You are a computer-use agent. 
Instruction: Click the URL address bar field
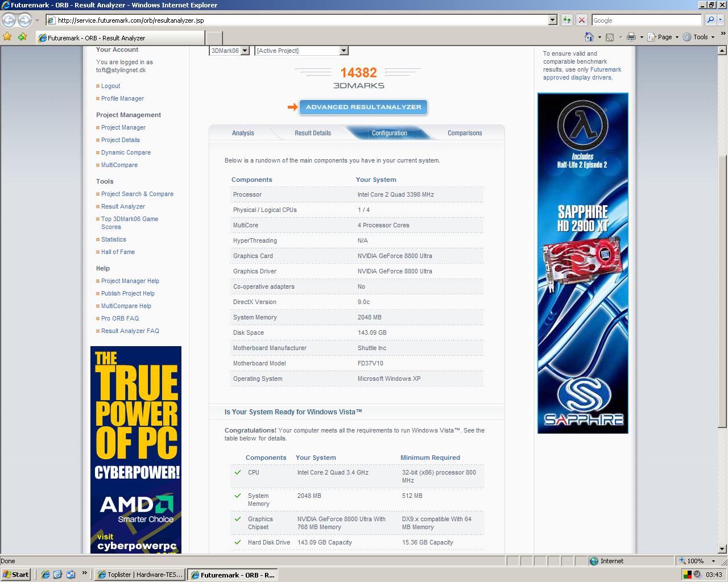pyautogui.click(x=296, y=20)
